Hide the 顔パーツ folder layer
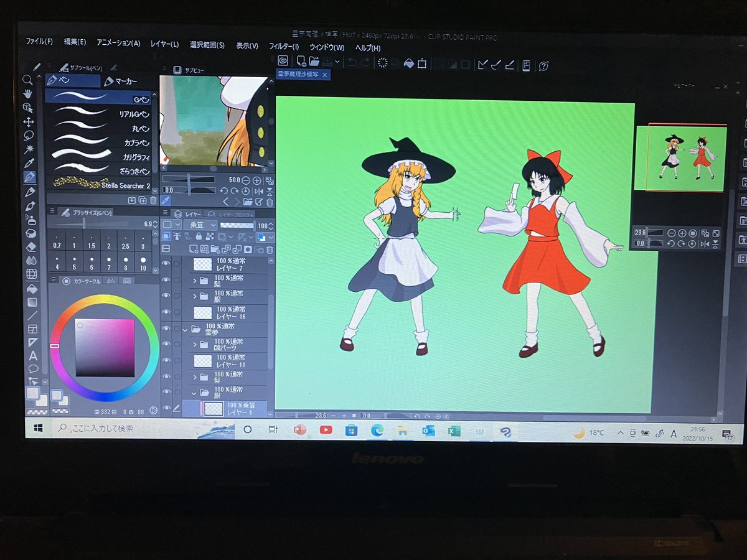Image resolution: width=747 pixels, height=560 pixels. pyautogui.click(x=166, y=344)
